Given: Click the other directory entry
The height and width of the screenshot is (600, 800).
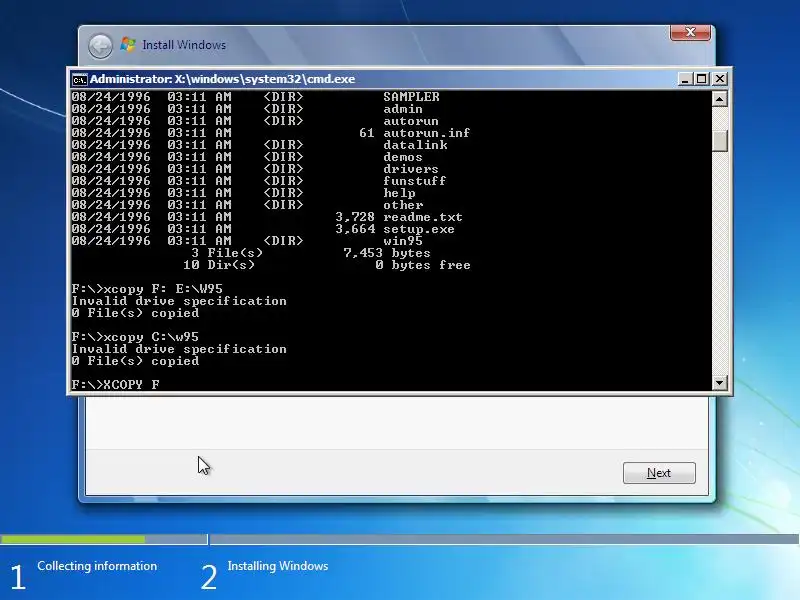Looking at the screenshot, I should 403,205.
